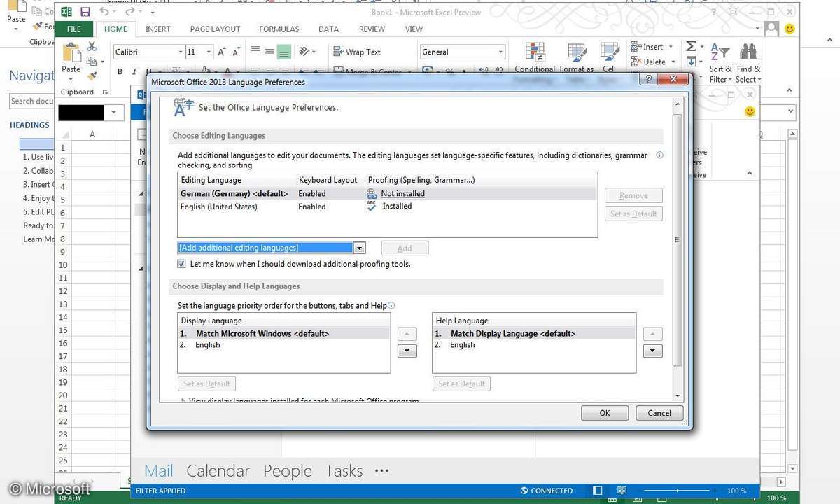This screenshot has height=504, width=840.
Task: Open Sort & Filter in Excel ribbon
Action: [x=720, y=62]
